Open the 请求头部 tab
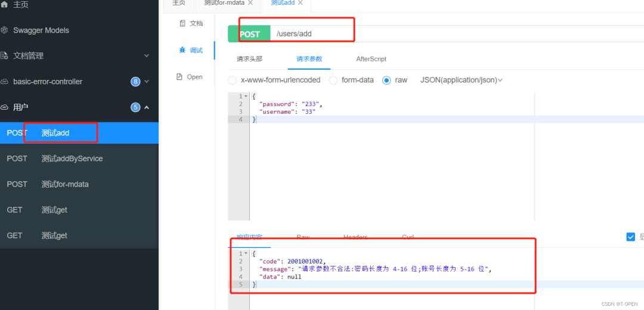The height and width of the screenshot is (310, 644). coord(249,59)
